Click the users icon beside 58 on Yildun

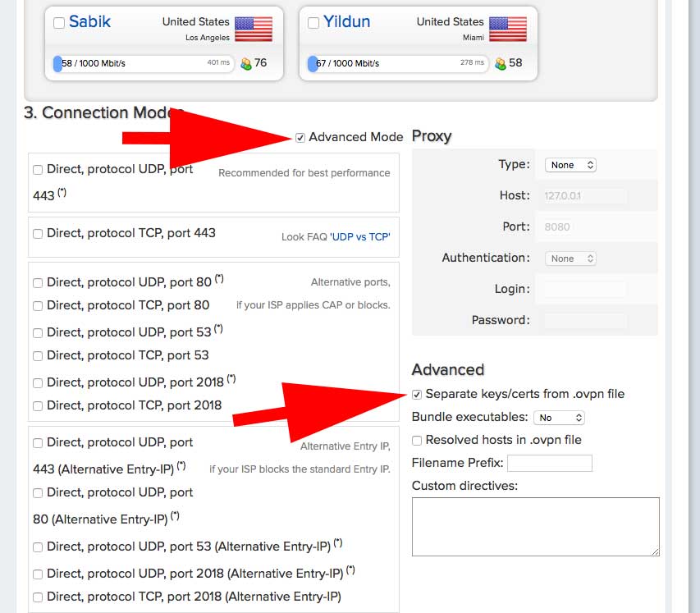click(x=501, y=64)
